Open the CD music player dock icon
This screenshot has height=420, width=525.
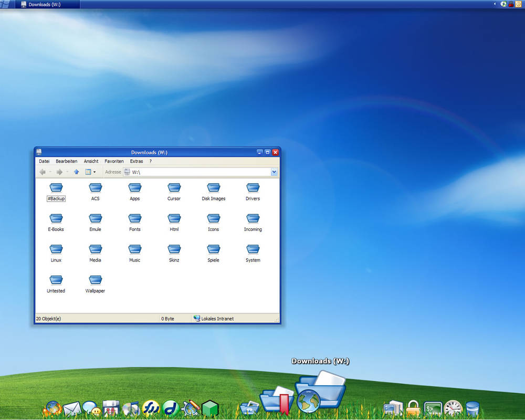pyautogui.click(x=131, y=408)
